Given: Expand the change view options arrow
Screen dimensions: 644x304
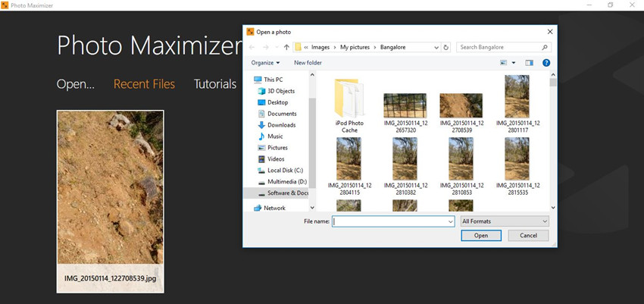Looking at the screenshot, I should [513, 63].
